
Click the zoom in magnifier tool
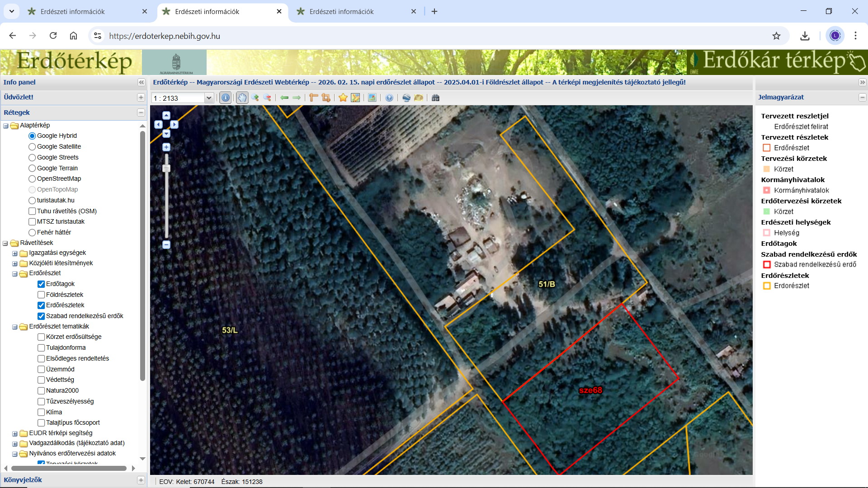255,98
